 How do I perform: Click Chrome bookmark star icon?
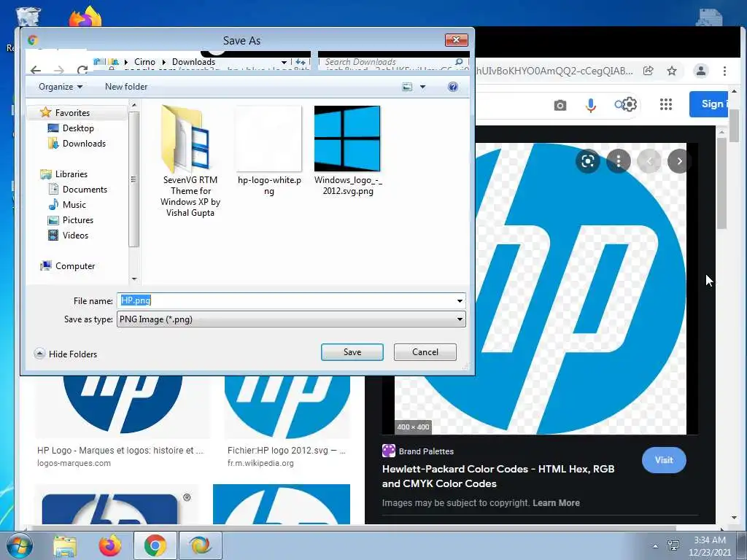point(672,71)
